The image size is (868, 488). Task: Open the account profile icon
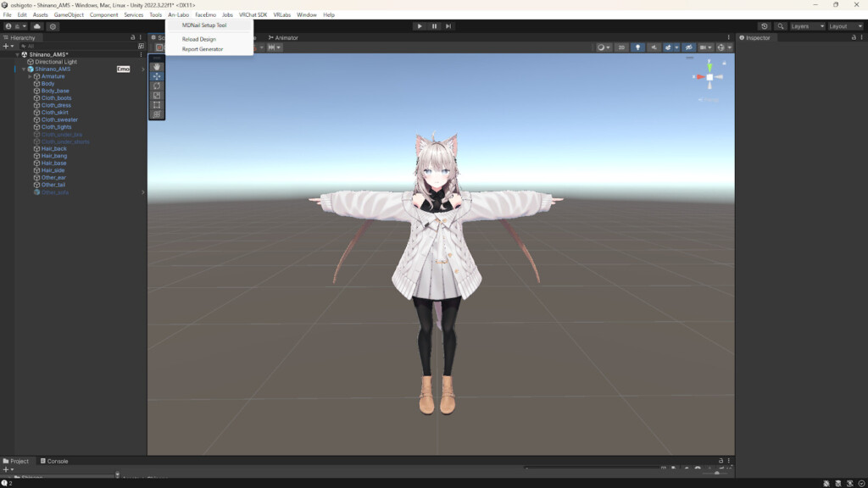[x=8, y=26]
